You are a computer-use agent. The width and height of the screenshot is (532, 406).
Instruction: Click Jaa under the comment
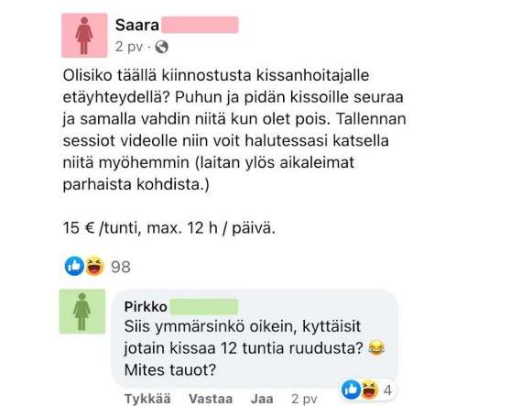point(262,399)
